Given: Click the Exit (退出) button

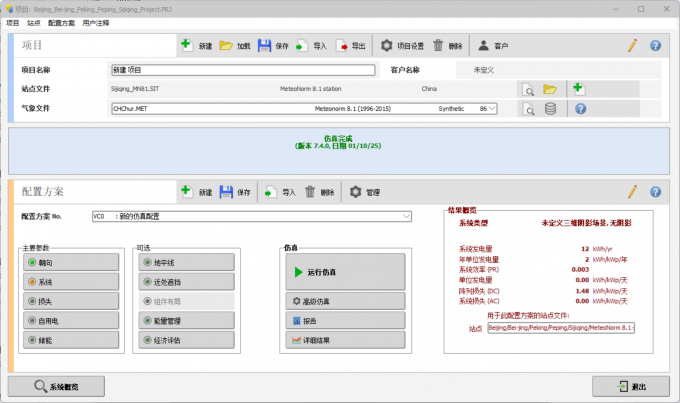Looking at the screenshot, I should [631, 386].
